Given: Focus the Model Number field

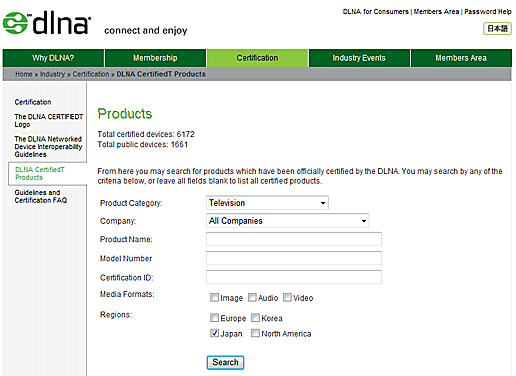Looking at the screenshot, I should click(294, 258).
